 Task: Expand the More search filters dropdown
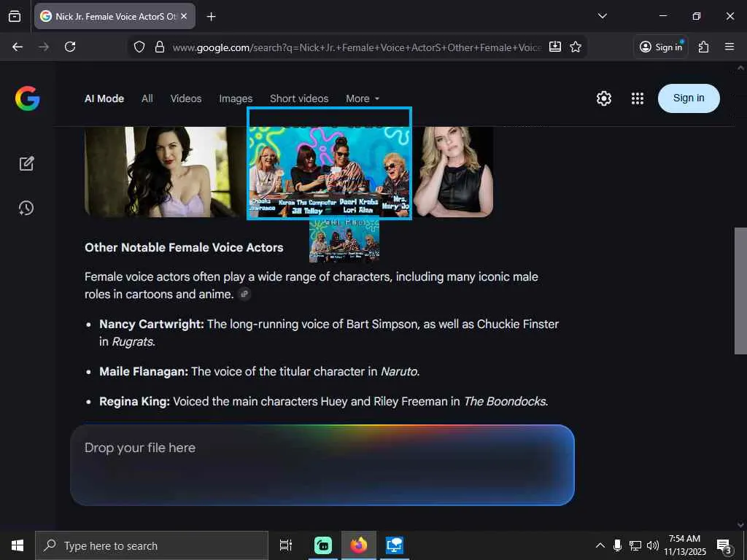coord(363,98)
